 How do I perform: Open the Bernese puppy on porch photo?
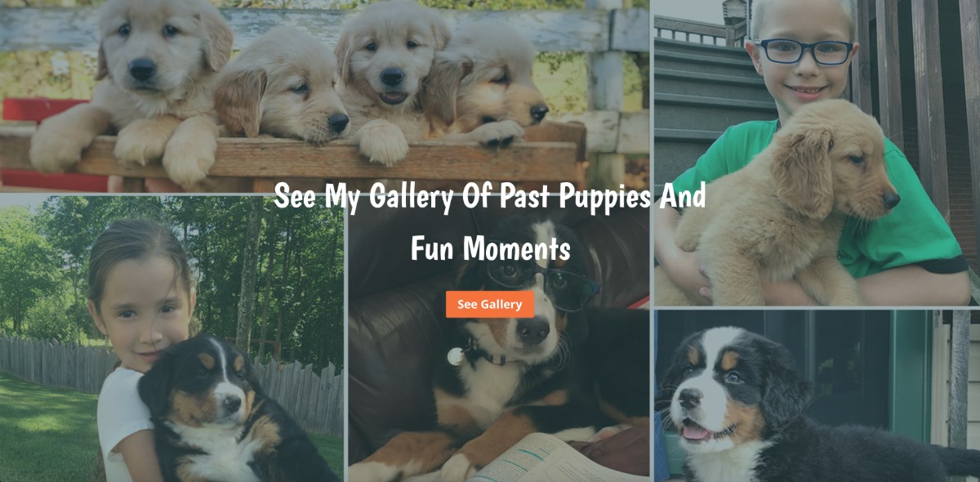coord(817,396)
